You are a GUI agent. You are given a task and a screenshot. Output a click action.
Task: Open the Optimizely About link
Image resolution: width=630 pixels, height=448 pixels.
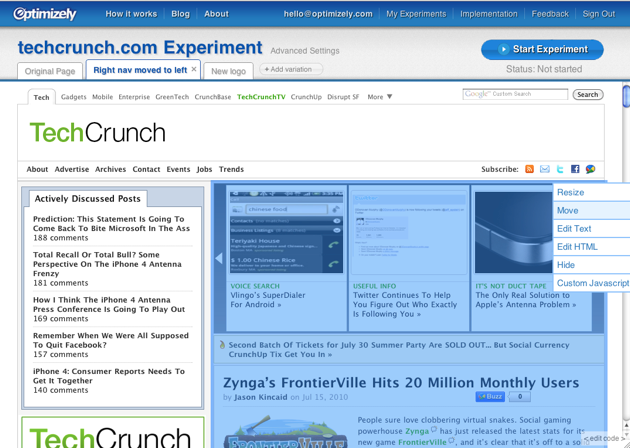pyautogui.click(x=216, y=14)
